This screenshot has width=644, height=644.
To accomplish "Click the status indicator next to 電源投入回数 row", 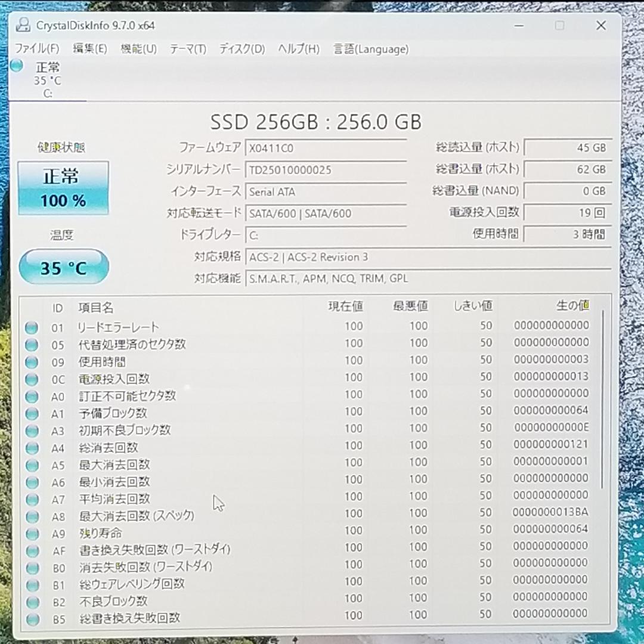I will click(x=31, y=378).
